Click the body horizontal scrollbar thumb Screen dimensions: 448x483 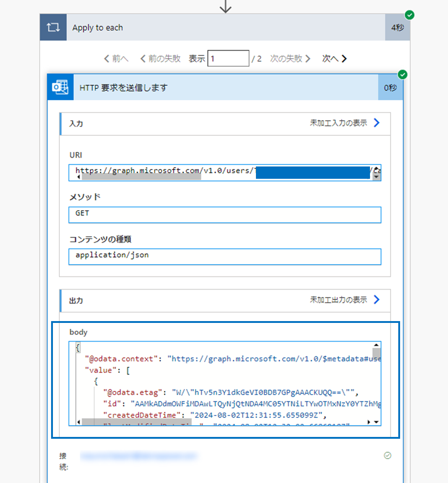click(136, 422)
